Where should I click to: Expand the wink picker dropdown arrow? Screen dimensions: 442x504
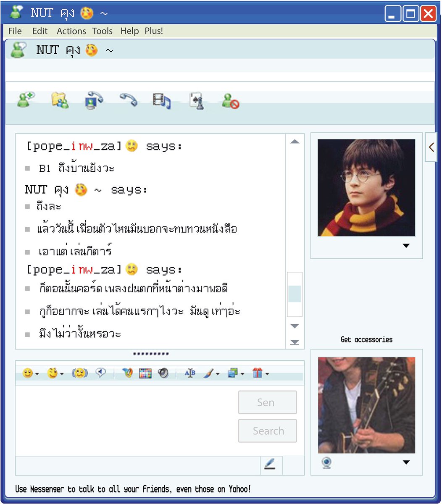(62, 374)
